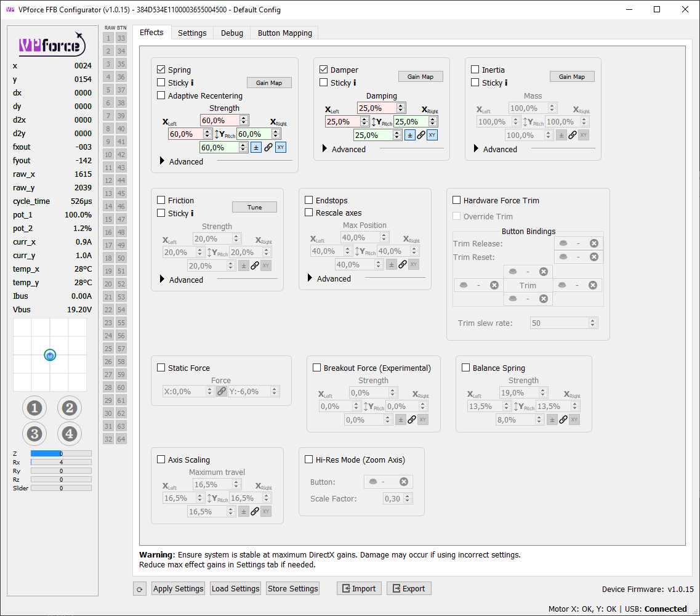Open the Damper Gain Map
700x616 pixels.
(x=420, y=77)
